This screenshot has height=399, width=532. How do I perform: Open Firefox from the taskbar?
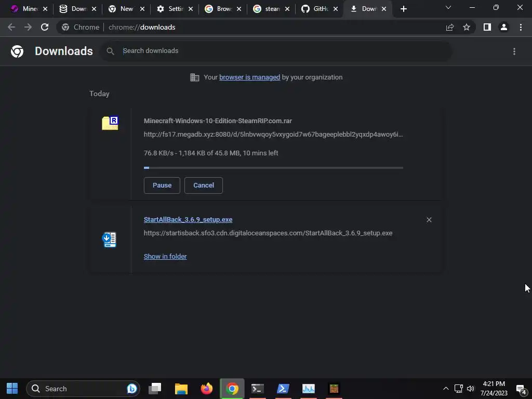tap(207, 389)
